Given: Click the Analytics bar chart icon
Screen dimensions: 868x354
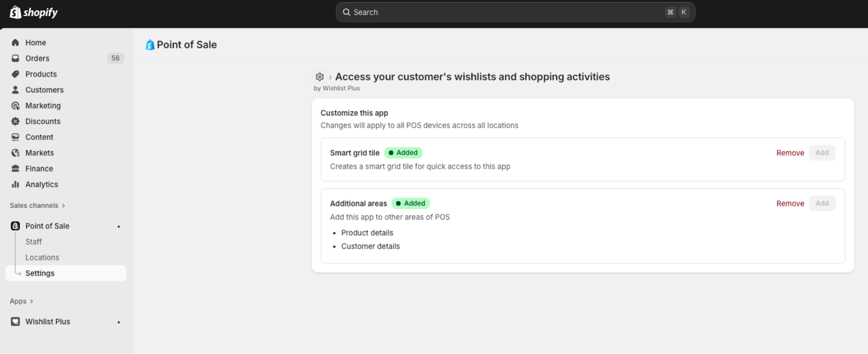Looking at the screenshot, I should click(x=15, y=184).
